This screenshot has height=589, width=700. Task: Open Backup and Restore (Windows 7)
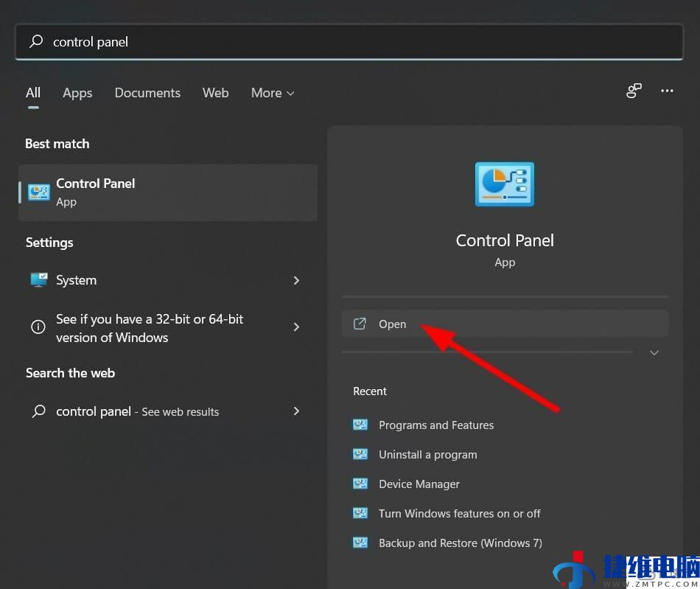(461, 543)
